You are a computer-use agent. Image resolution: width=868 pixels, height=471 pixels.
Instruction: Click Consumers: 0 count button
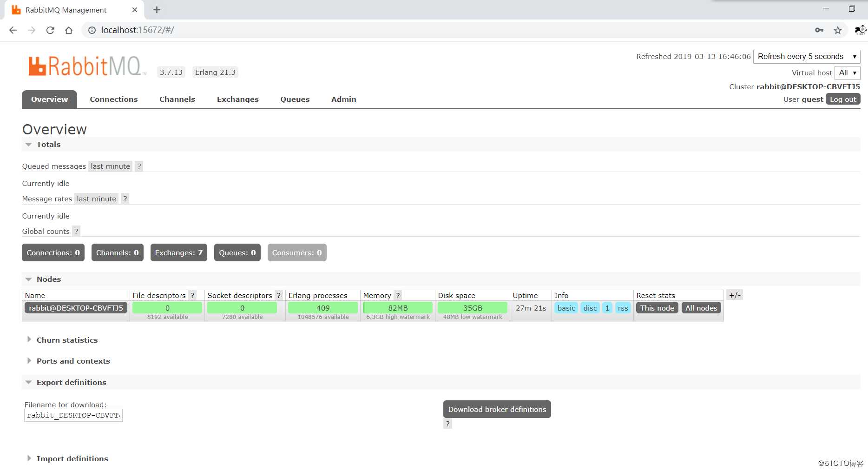(x=296, y=252)
